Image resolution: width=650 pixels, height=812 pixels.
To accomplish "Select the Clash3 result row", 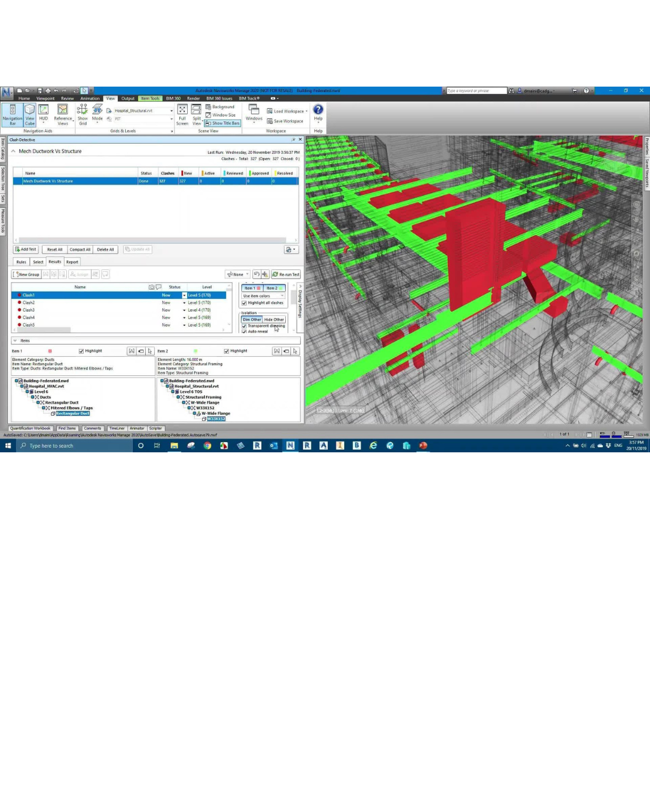I will point(119,310).
